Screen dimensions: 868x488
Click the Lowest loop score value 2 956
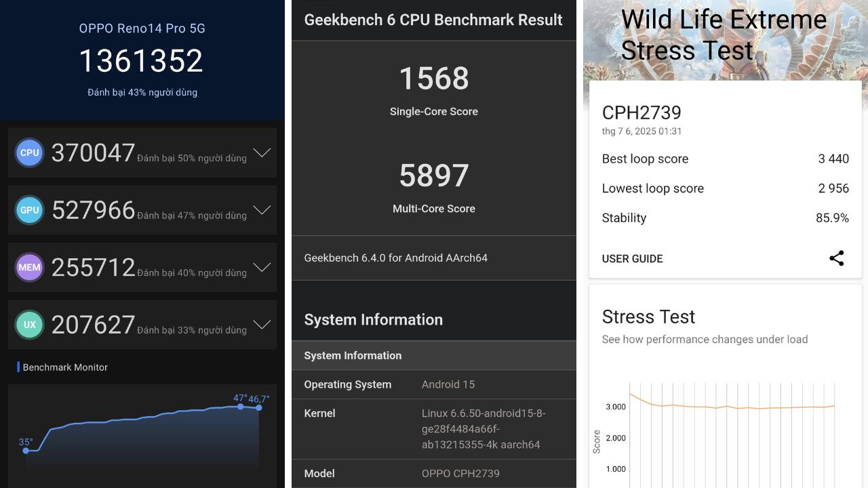click(x=833, y=188)
